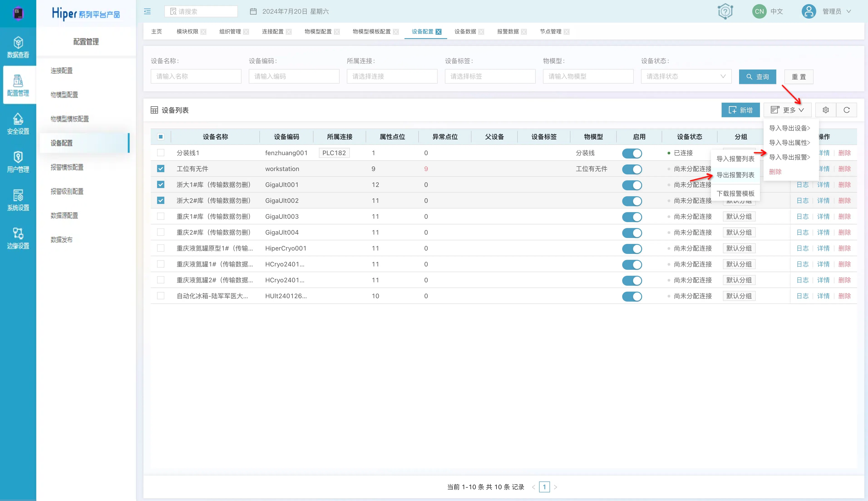
Task: Open the 管理员 user menu arrow
Action: pyautogui.click(x=849, y=11)
